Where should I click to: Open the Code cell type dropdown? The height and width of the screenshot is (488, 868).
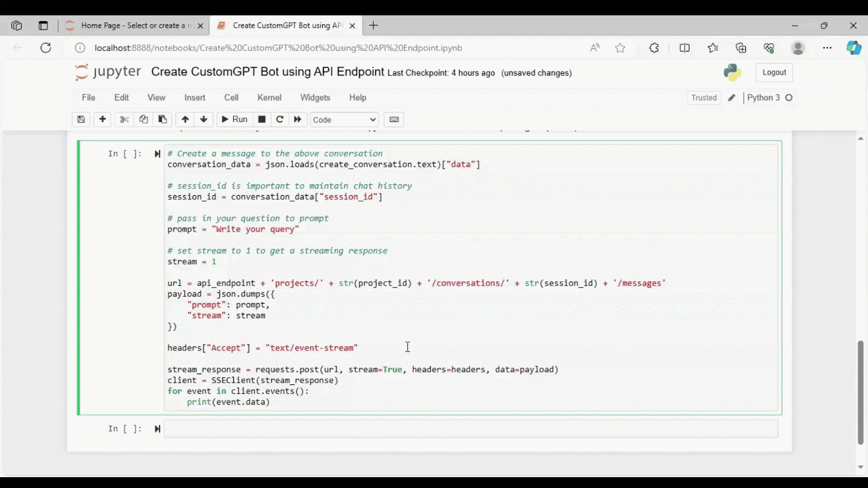pyautogui.click(x=344, y=119)
